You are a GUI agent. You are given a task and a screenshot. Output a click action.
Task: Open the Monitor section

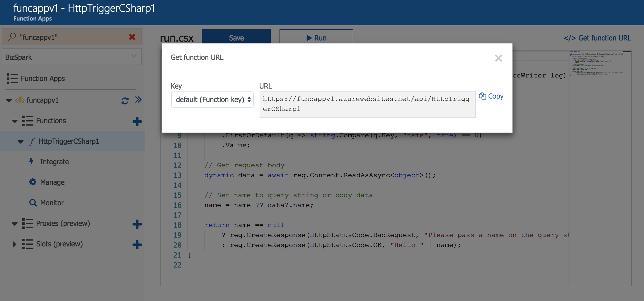52,203
